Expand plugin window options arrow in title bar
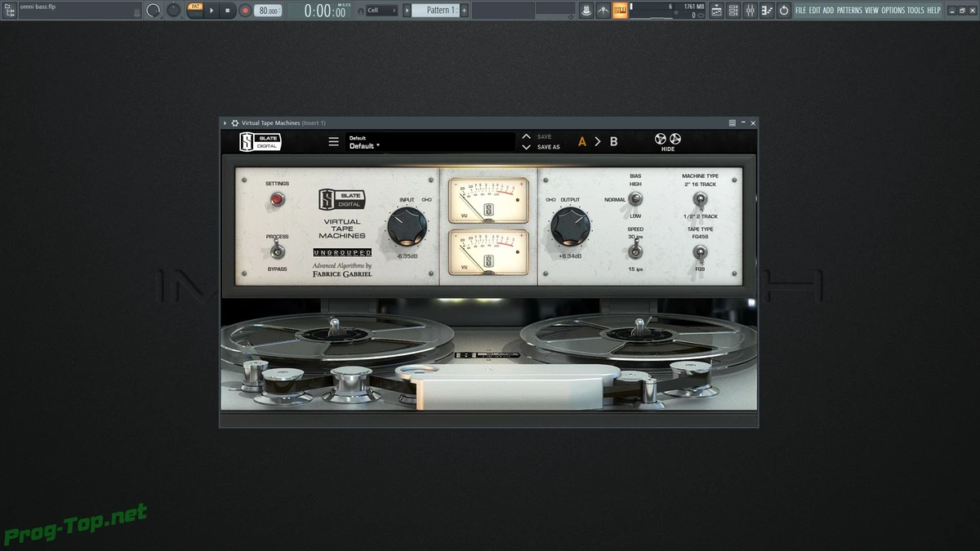 pyautogui.click(x=225, y=123)
